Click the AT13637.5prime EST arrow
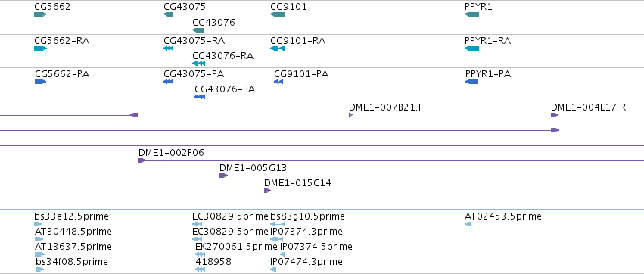The width and height of the screenshot is (644, 274). [x=39, y=254]
